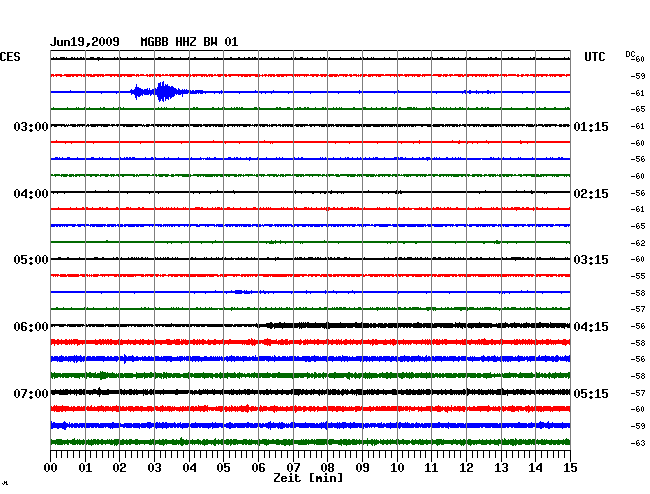
Task: Select the 06:00 local time label
Action: 31,327
